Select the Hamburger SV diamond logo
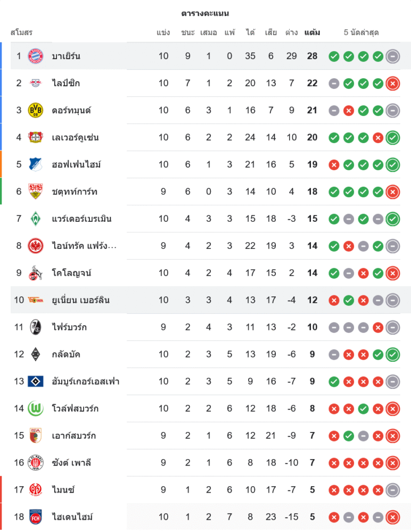The image size is (411, 532). click(35, 381)
